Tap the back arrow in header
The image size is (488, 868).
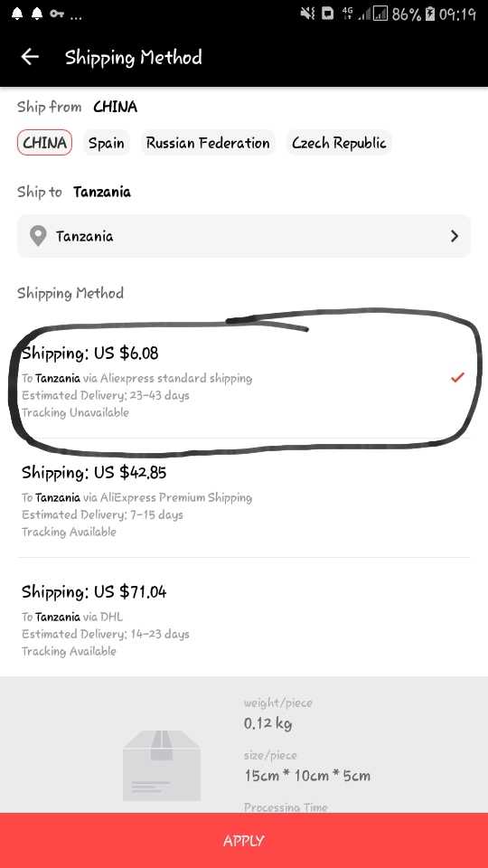30,56
